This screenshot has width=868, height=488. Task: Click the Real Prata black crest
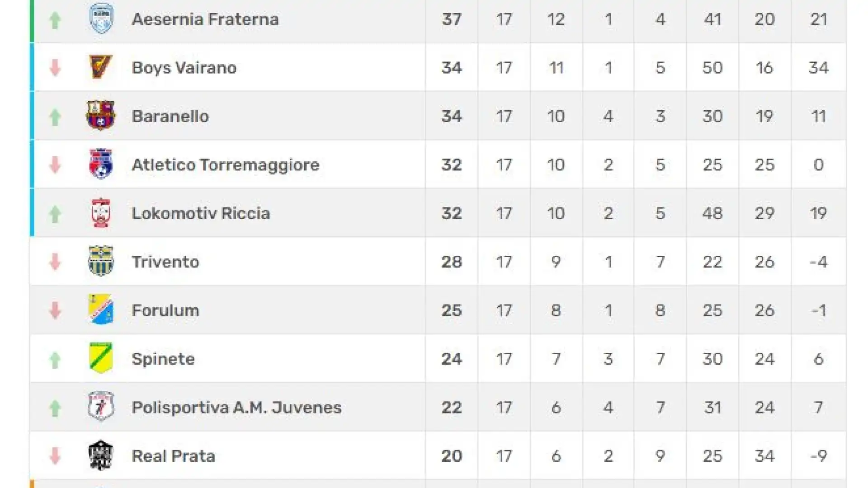(100, 455)
